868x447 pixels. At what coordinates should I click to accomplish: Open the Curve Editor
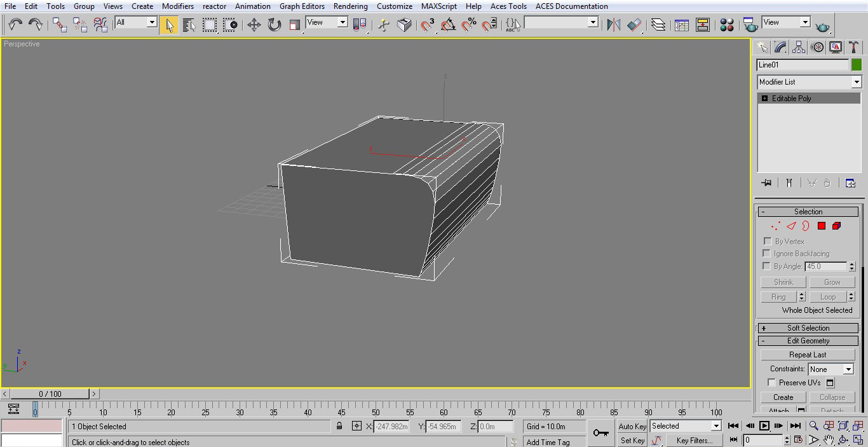(682, 25)
